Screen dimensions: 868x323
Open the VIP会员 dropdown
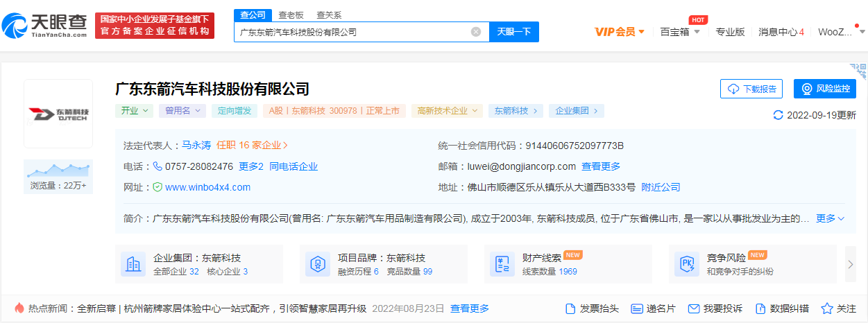(620, 32)
